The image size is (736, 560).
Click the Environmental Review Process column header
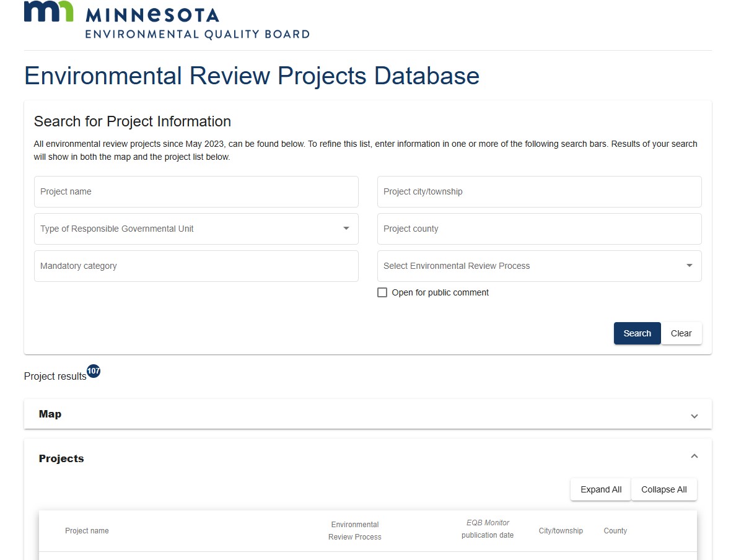[354, 530]
